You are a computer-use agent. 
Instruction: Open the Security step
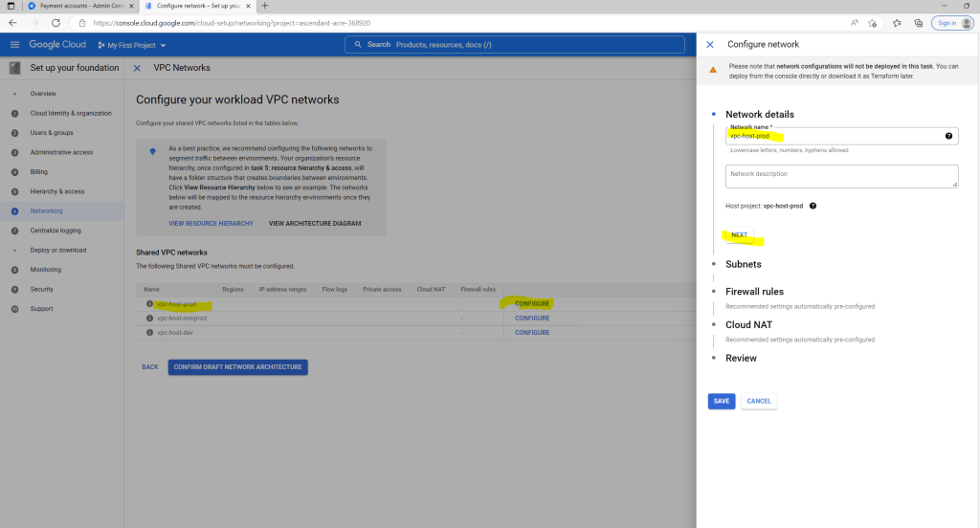pos(42,289)
